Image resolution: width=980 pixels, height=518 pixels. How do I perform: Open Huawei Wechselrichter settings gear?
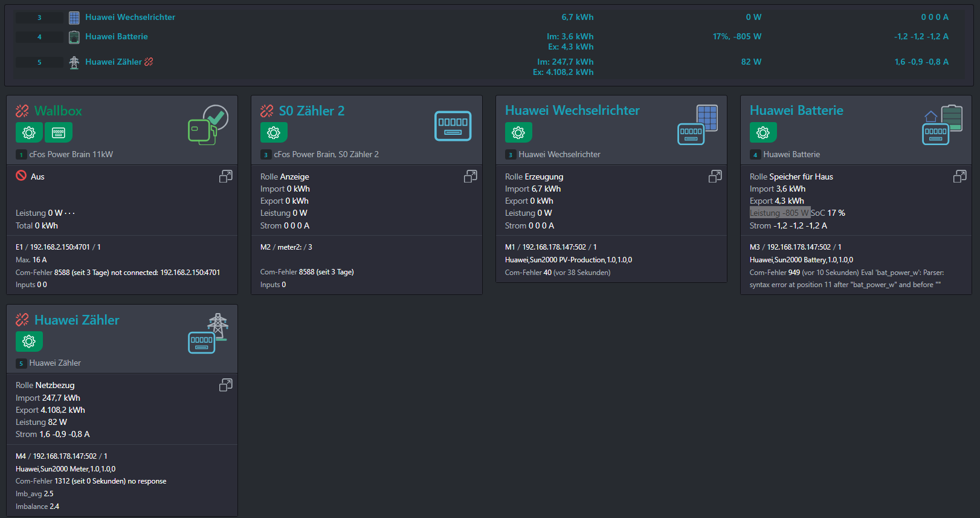click(518, 132)
